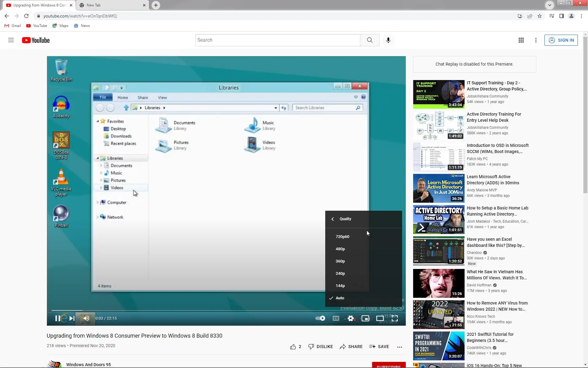Viewport: 588px width, 368px height.
Task: Go back from Quality menu
Action: 333,219
